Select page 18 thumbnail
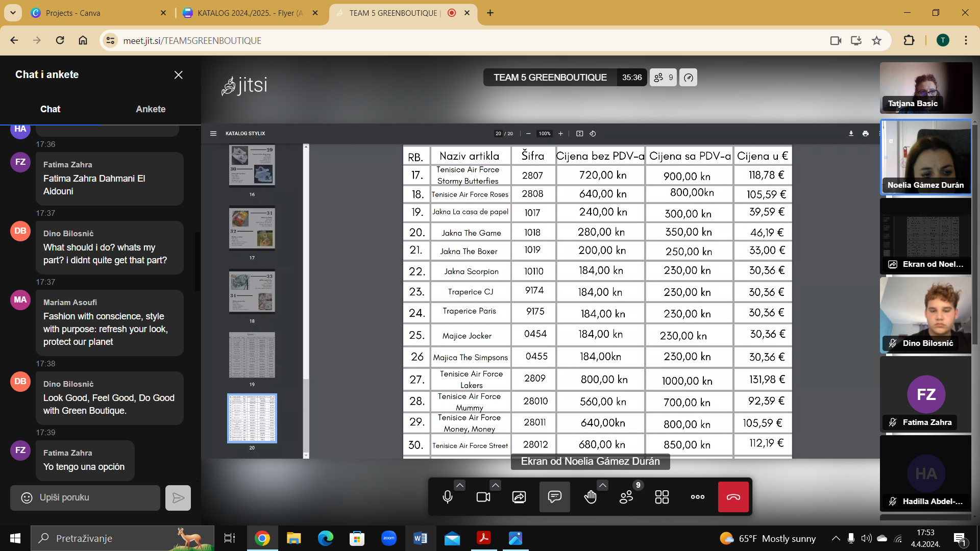The image size is (980, 551). click(252, 292)
